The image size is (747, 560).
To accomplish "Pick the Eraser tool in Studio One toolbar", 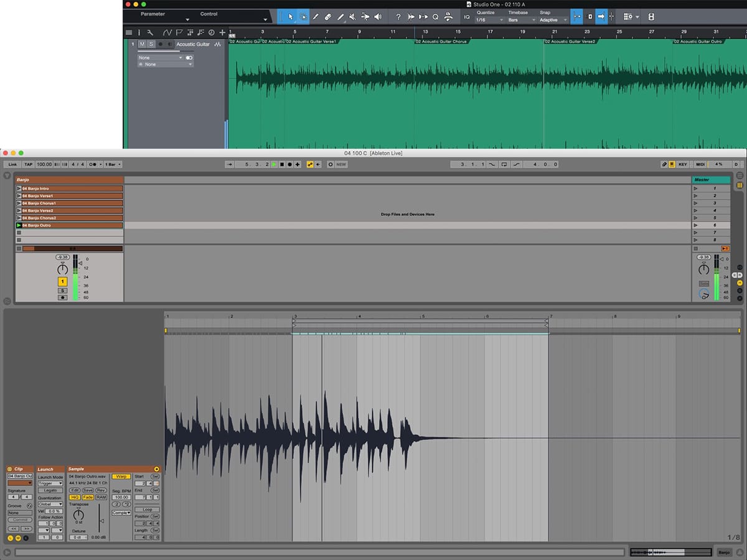I will pyautogui.click(x=327, y=17).
